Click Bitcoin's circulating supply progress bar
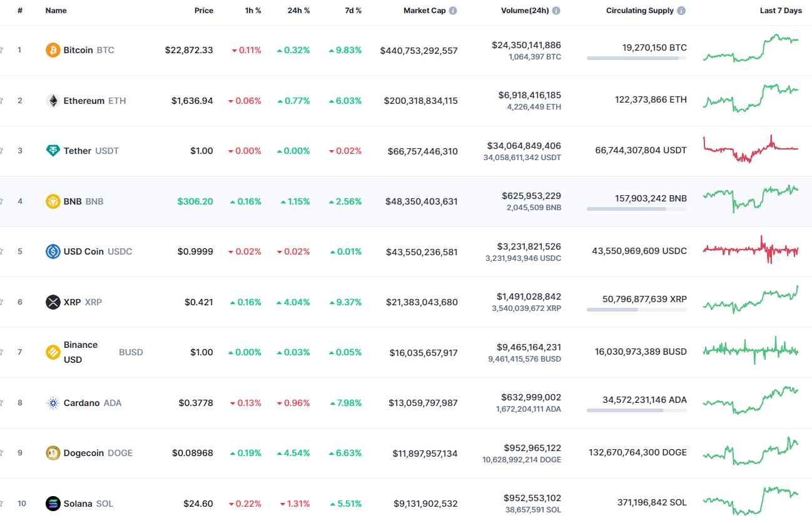The image size is (812, 523). click(x=636, y=59)
